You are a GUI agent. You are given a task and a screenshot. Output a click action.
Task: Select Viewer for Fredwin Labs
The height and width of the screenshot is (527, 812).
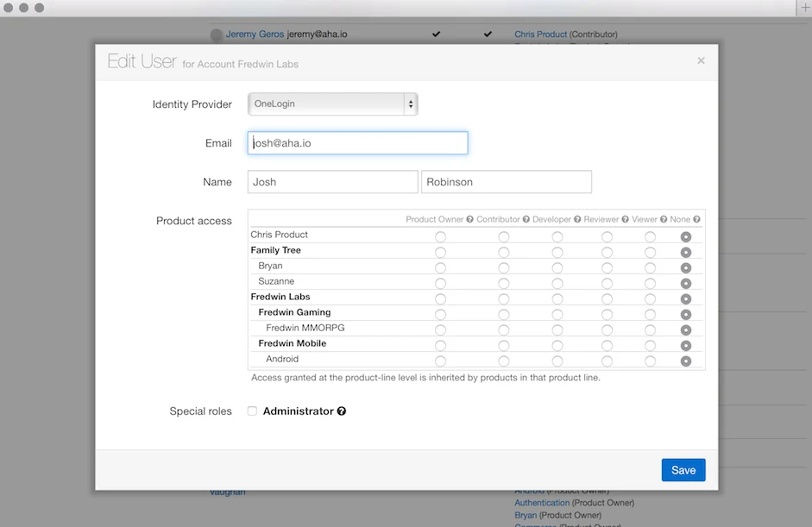coord(650,298)
